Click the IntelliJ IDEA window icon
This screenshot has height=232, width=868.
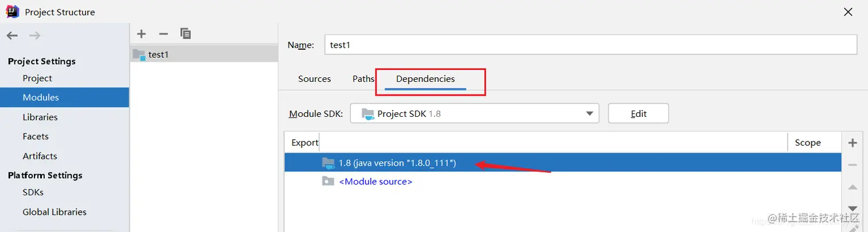pos(13,11)
